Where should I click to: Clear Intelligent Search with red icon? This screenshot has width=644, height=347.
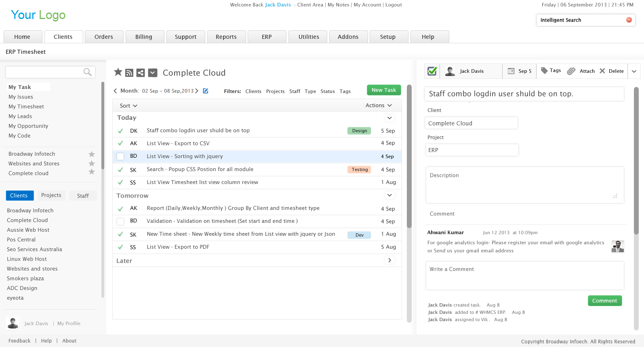(x=629, y=20)
